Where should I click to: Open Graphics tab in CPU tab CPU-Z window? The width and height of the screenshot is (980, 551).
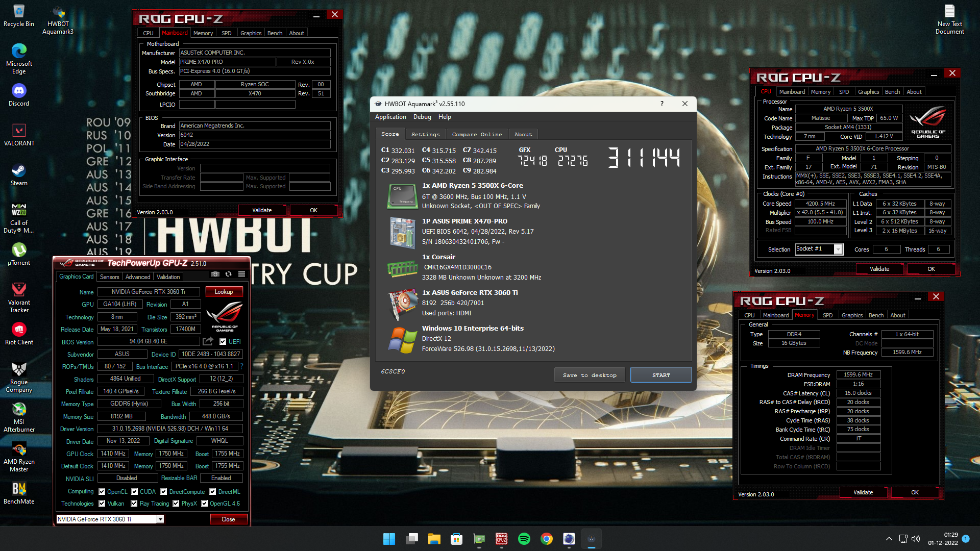point(868,92)
